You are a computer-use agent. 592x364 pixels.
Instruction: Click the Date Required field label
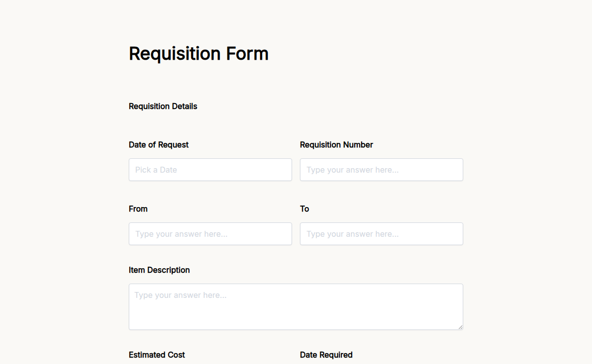tap(326, 355)
